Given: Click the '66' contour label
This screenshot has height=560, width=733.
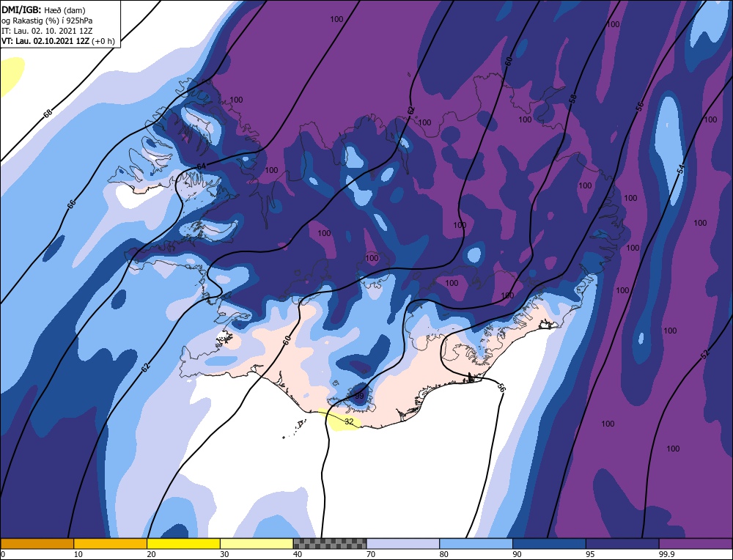Looking at the screenshot, I should pyautogui.click(x=71, y=204).
